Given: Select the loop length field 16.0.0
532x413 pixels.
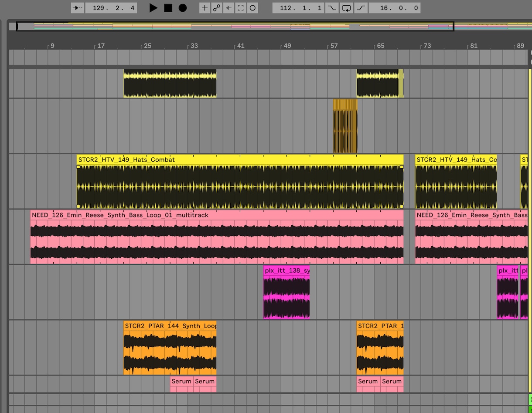Looking at the screenshot, I should tap(395, 8).
